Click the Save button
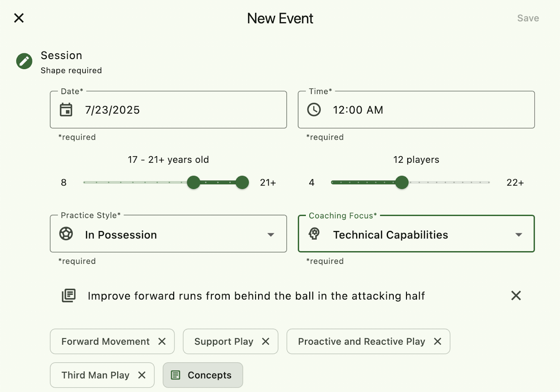 (528, 18)
